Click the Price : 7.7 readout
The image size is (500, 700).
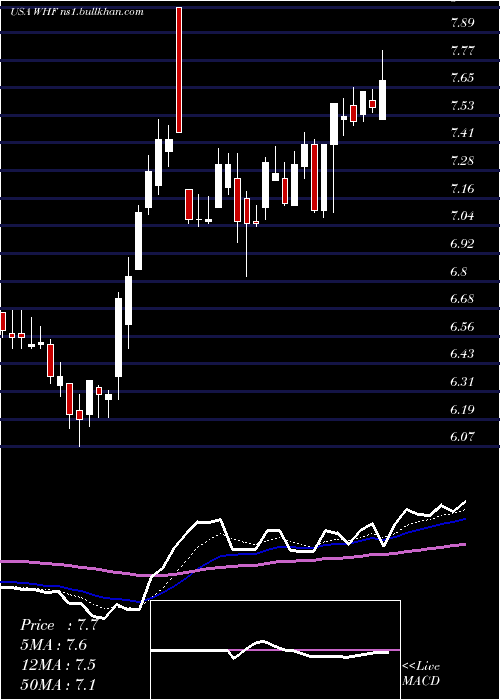pyautogui.click(x=59, y=625)
